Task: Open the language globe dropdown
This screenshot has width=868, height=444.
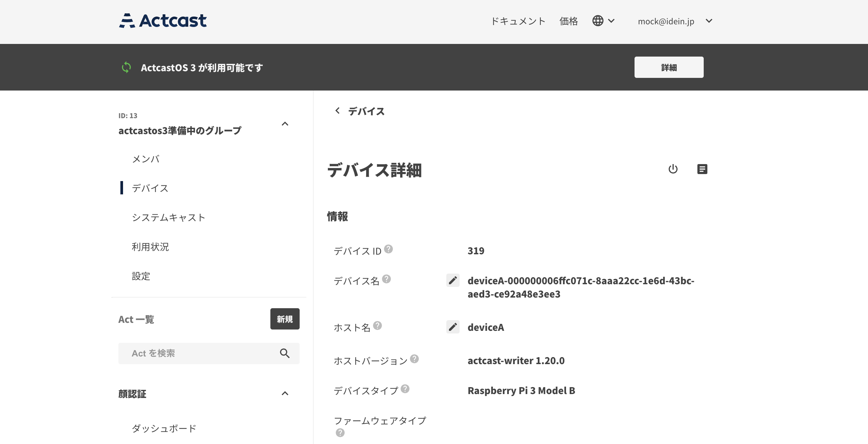Action: [603, 21]
